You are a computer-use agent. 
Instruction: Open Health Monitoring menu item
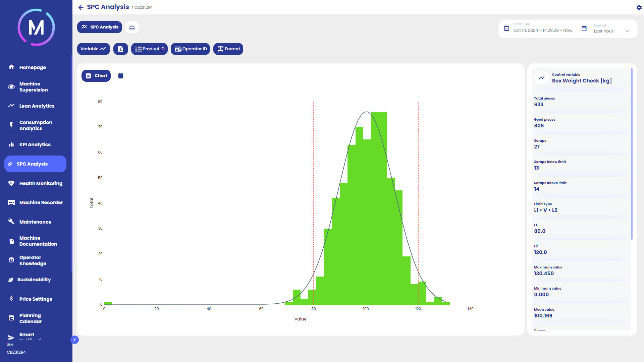point(41,183)
